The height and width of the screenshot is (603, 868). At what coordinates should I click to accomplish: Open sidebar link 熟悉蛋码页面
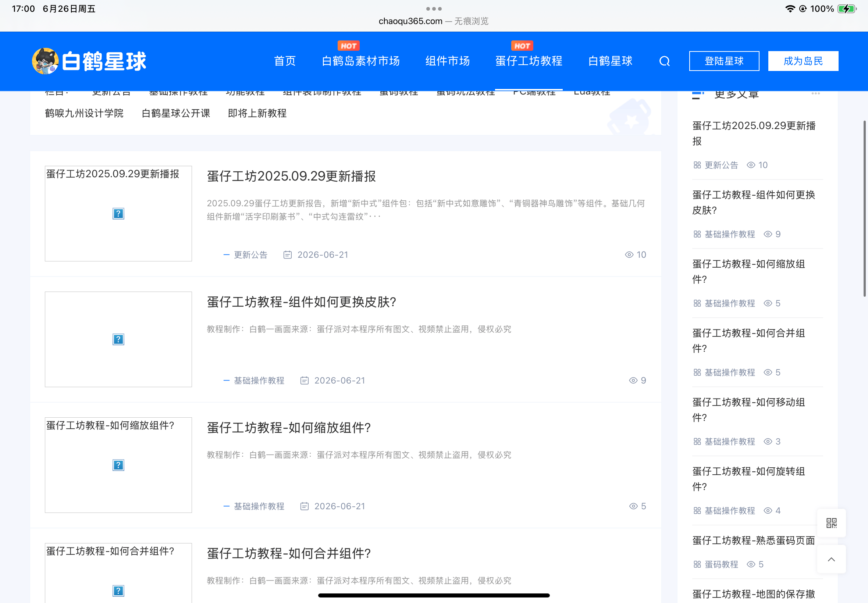click(754, 540)
